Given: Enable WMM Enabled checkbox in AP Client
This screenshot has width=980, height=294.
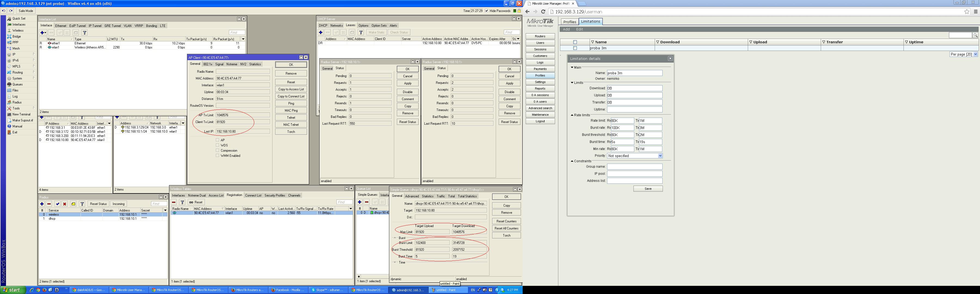Looking at the screenshot, I should pyautogui.click(x=218, y=155).
